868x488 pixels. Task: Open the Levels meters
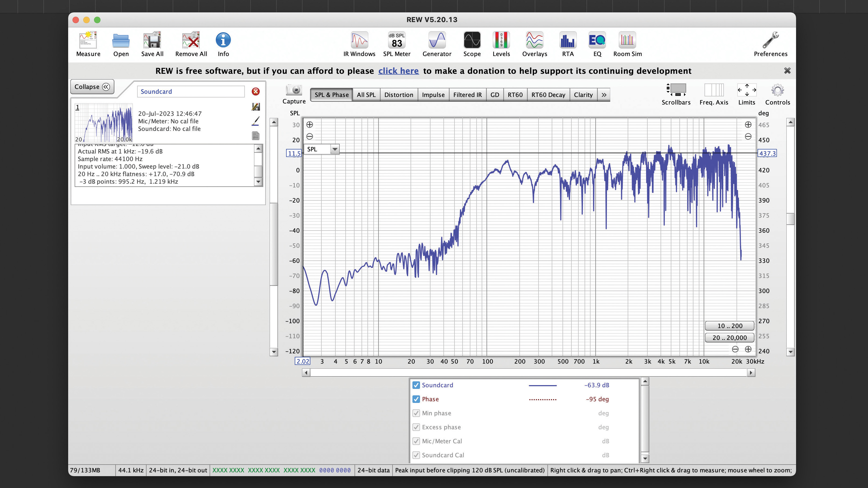coord(501,44)
